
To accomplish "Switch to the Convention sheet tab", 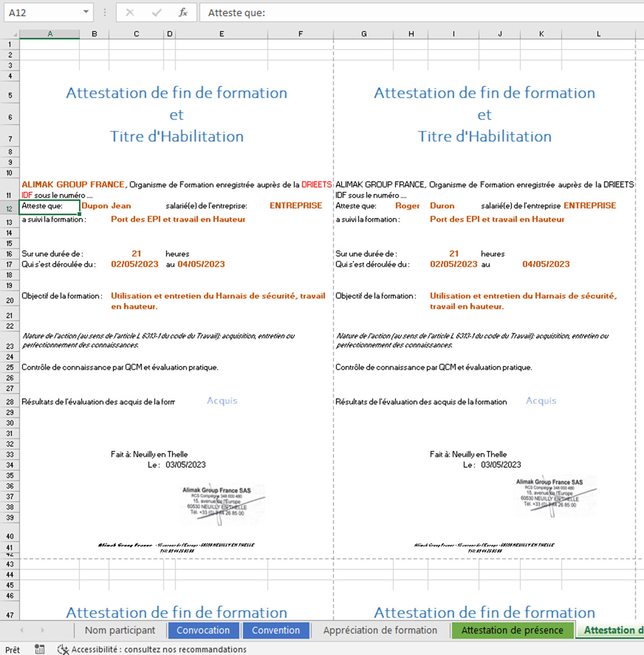I will 276,630.
